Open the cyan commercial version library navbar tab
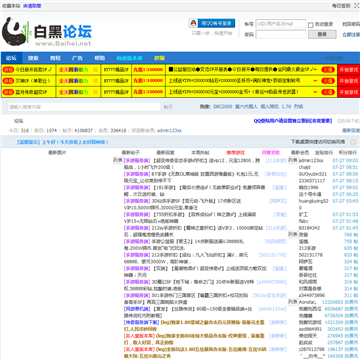The height and width of the screenshot is (360, 360). 129,58
